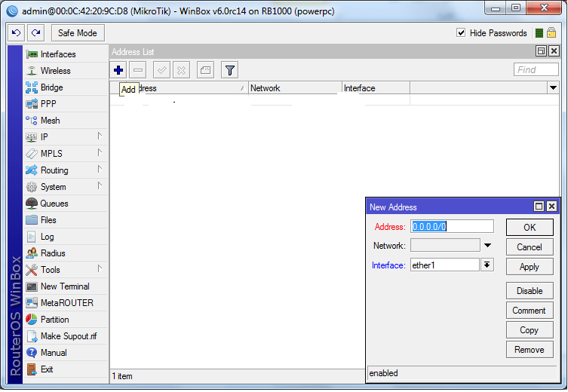Expand the Tools submenu arrow
568x392 pixels.
[100, 269]
